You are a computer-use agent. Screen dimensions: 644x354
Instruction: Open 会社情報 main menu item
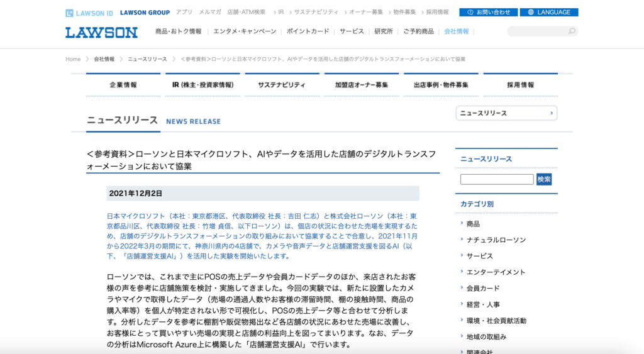pyautogui.click(x=456, y=31)
